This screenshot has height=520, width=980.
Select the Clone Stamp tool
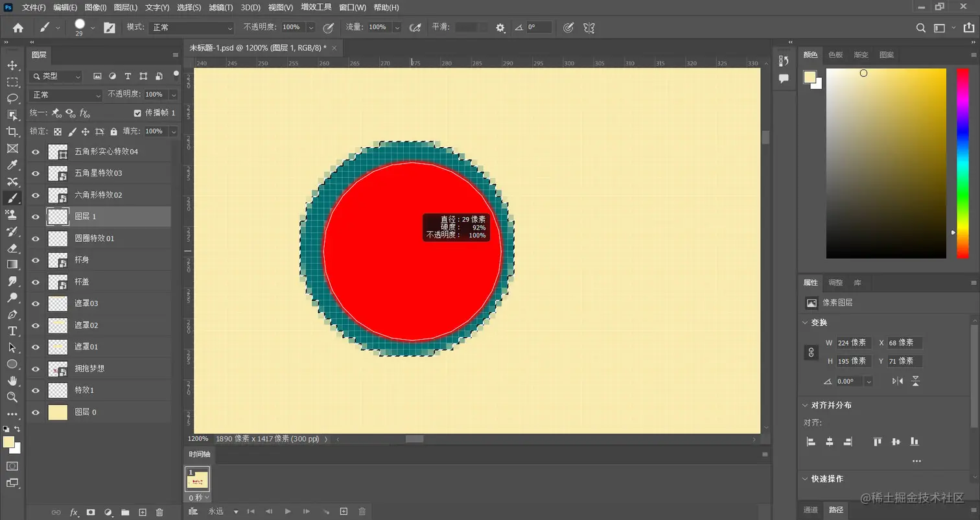click(x=13, y=214)
